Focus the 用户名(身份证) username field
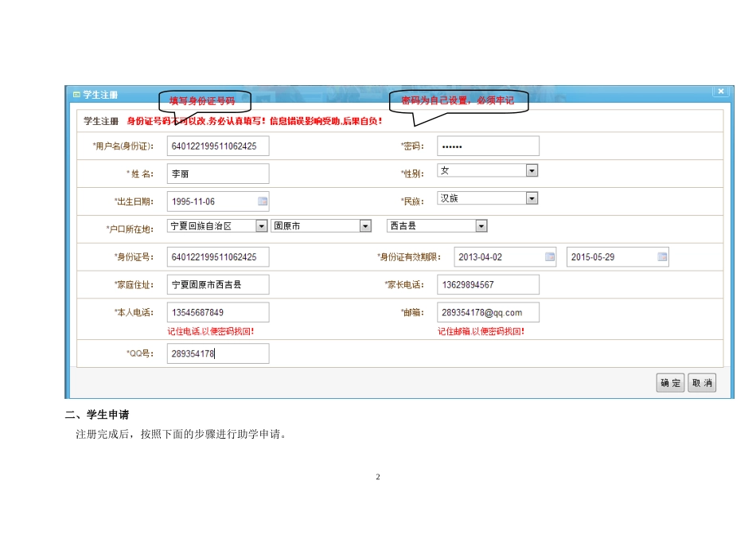Image resolution: width=756 pixels, height=535 pixels. pos(218,146)
